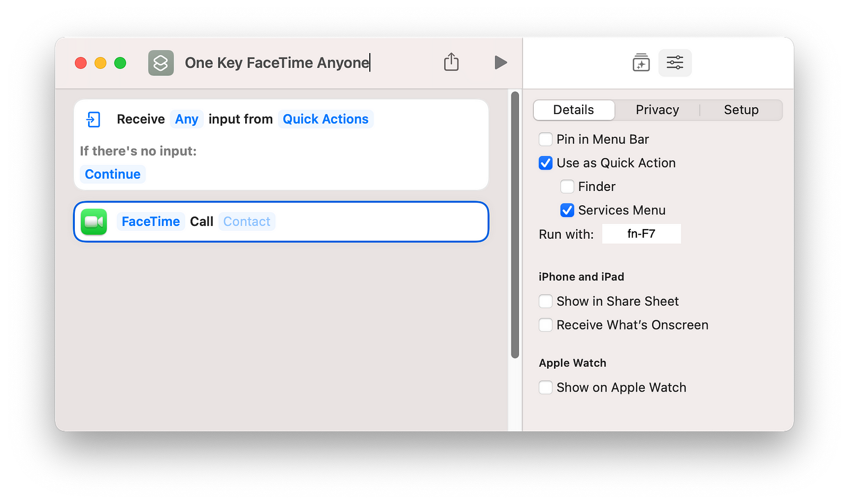This screenshot has width=849, height=504.
Task: Click the Receive label in the input action
Action: point(141,119)
